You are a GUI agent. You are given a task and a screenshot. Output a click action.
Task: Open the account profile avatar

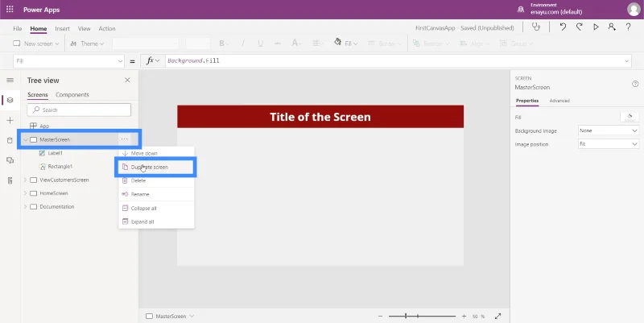point(634,10)
